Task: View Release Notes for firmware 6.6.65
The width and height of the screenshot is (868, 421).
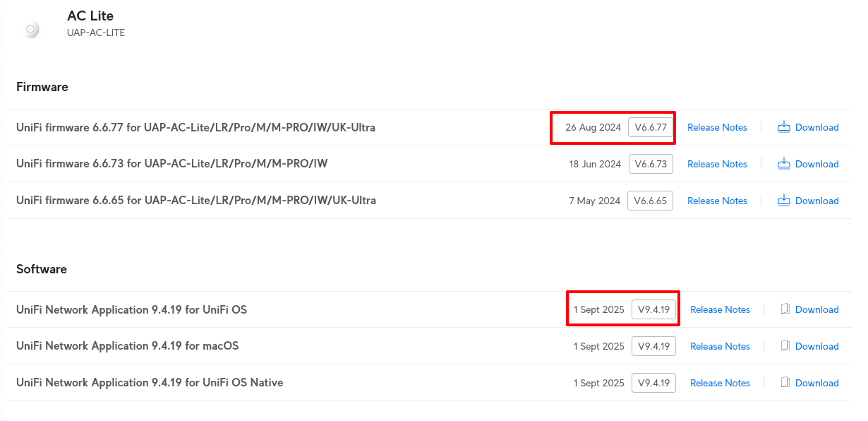Action: [717, 201]
